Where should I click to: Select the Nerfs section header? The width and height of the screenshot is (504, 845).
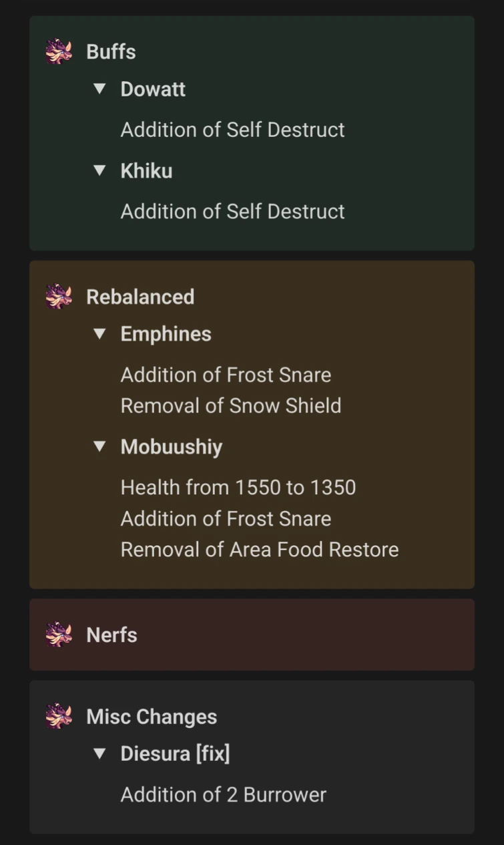[111, 635]
